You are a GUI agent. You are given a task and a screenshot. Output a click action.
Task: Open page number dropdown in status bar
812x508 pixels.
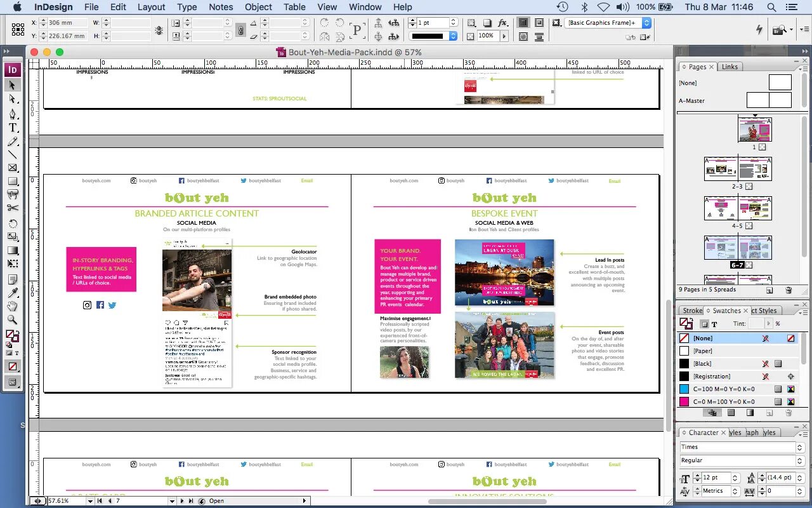pos(172,501)
